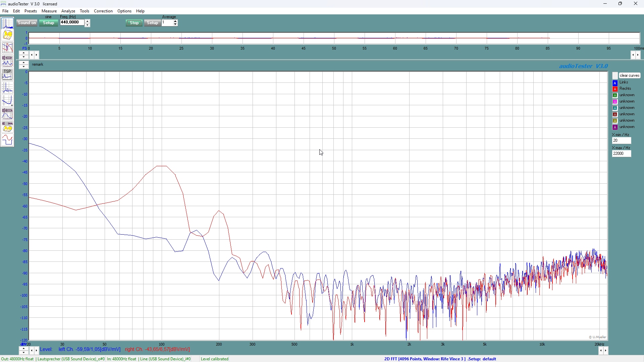Shift time scope left with left arrow
This screenshot has width=644, height=362.
[32, 55]
